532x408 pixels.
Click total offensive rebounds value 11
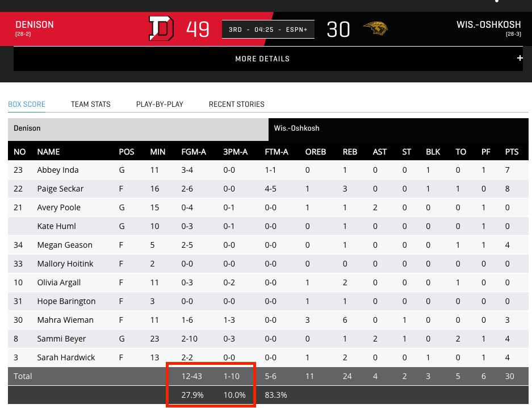(x=309, y=376)
